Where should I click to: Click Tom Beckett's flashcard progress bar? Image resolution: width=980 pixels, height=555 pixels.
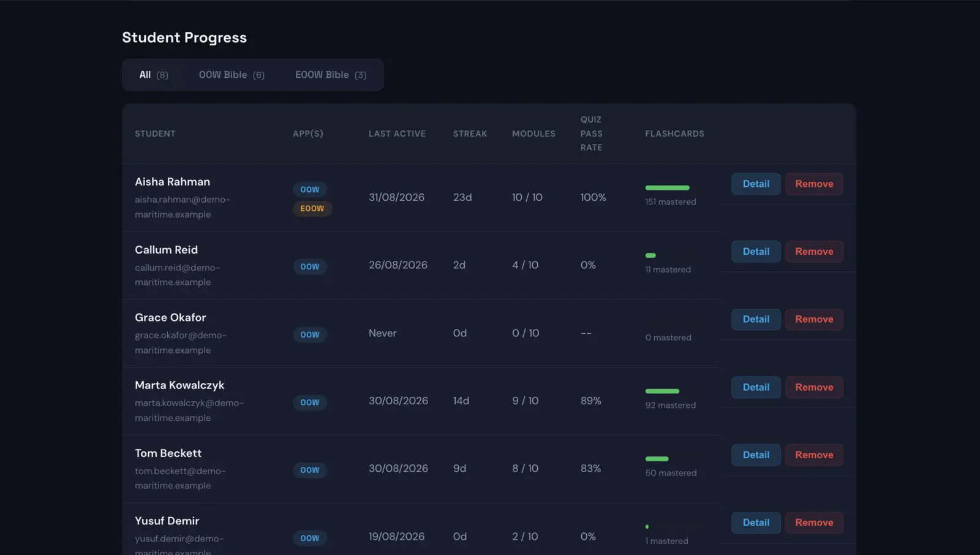point(657,459)
